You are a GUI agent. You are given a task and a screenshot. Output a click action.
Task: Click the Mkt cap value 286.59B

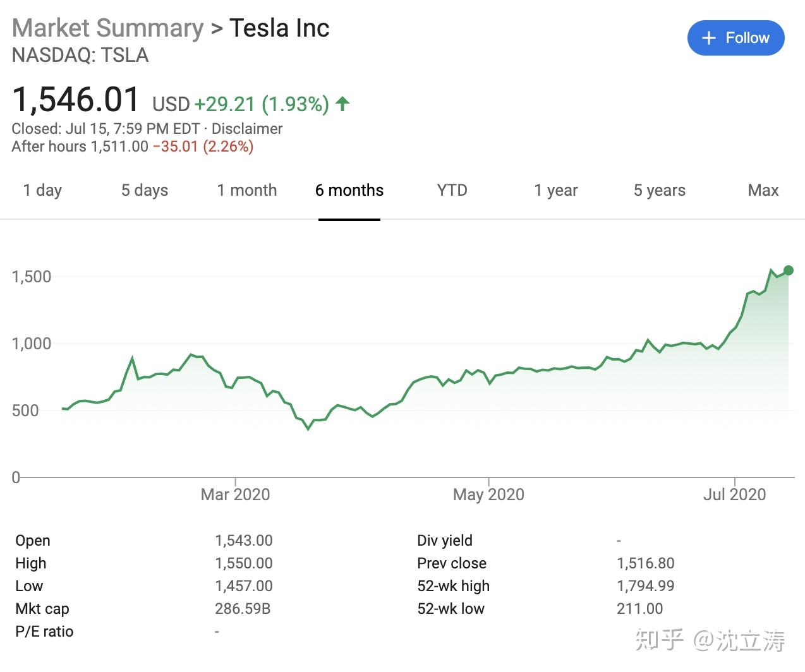coord(243,609)
